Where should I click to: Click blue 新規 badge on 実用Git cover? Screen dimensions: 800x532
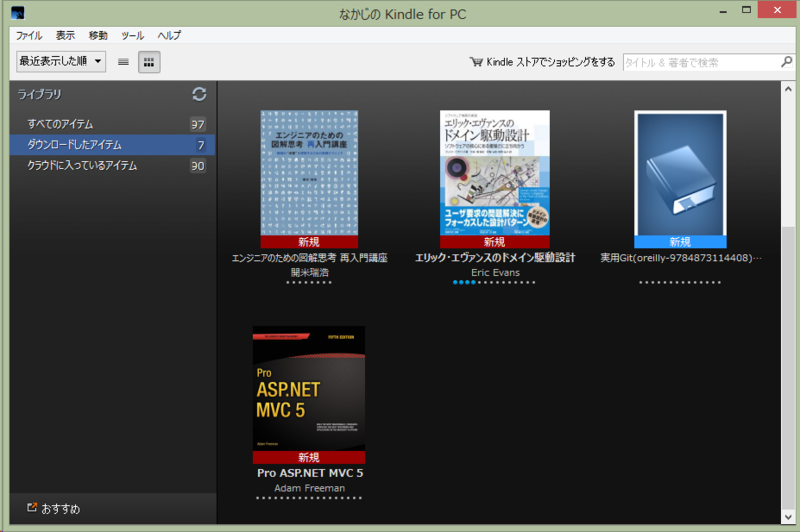(x=680, y=242)
